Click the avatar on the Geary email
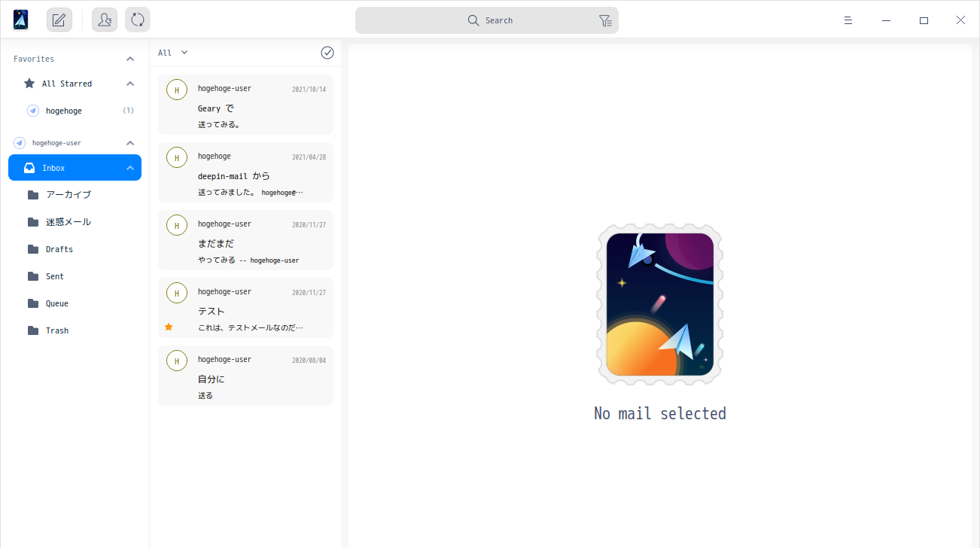 coord(177,90)
